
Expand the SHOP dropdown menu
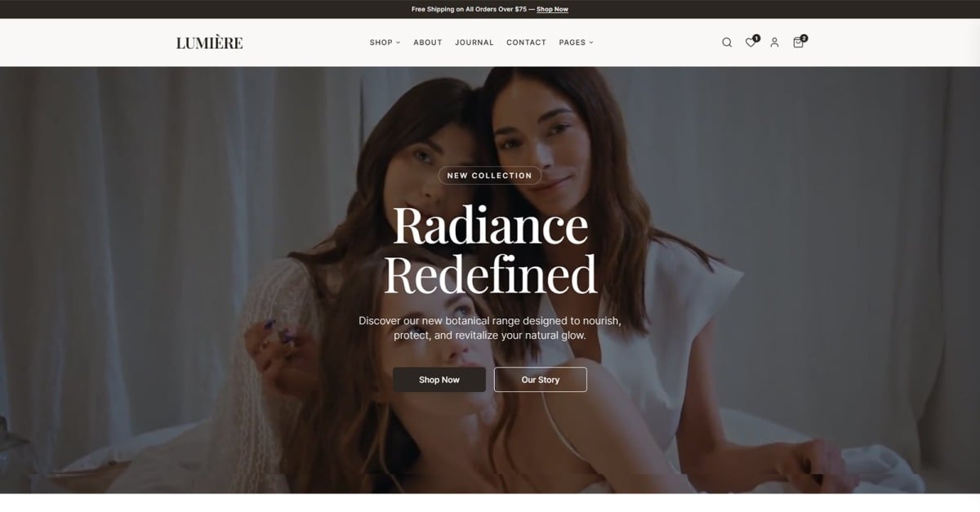381,42
